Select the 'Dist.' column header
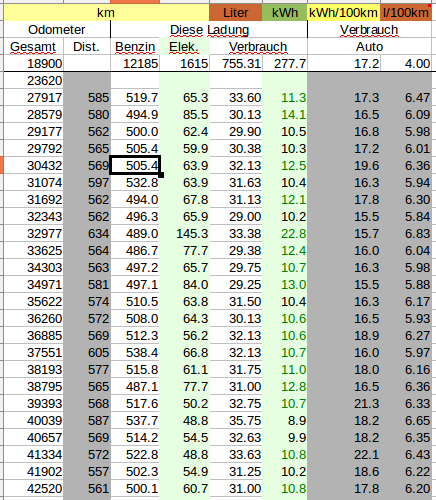 [x=87, y=47]
